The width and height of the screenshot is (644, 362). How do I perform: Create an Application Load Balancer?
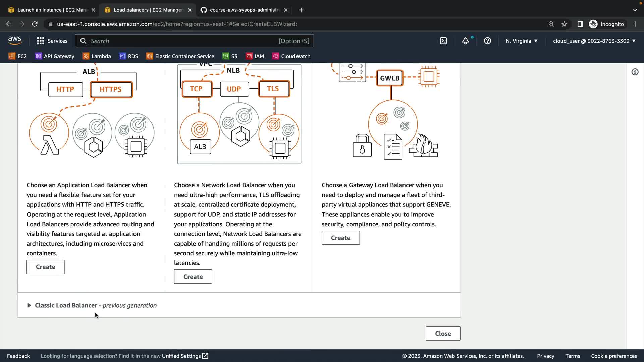coord(45,267)
